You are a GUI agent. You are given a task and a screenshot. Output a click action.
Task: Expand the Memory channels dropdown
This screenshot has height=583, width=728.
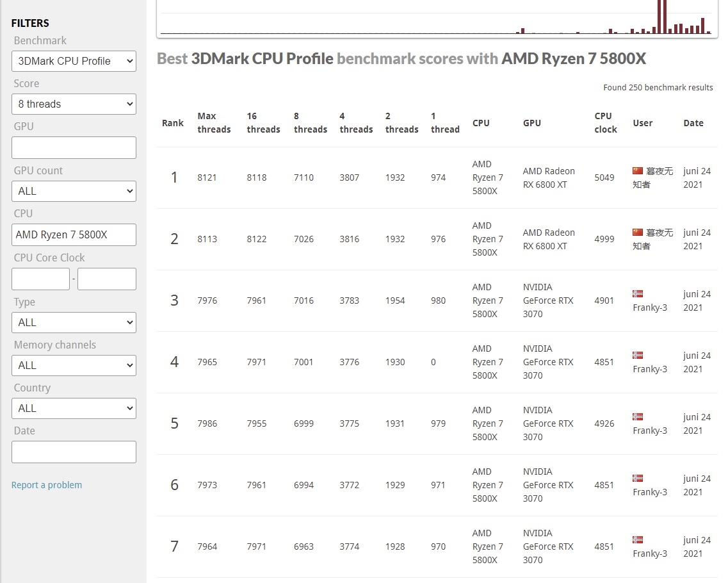click(74, 366)
